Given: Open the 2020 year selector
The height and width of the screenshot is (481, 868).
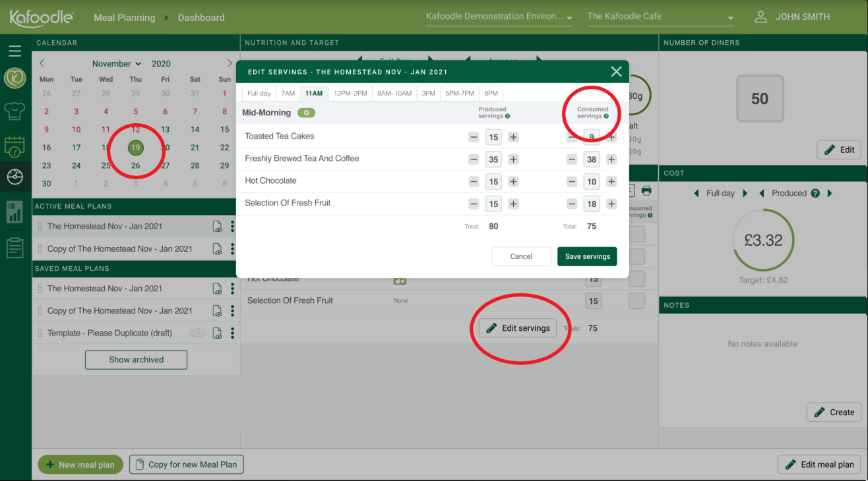Looking at the screenshot, I should [161, 64].
